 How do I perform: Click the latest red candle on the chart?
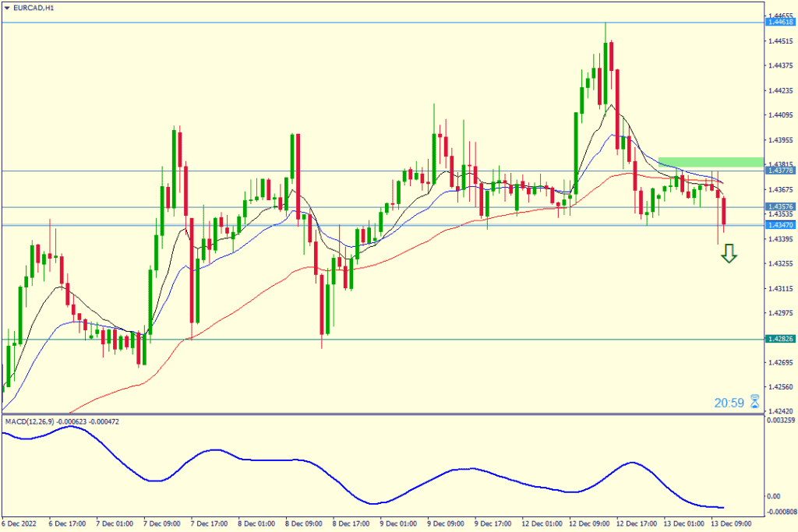point(724,212)
